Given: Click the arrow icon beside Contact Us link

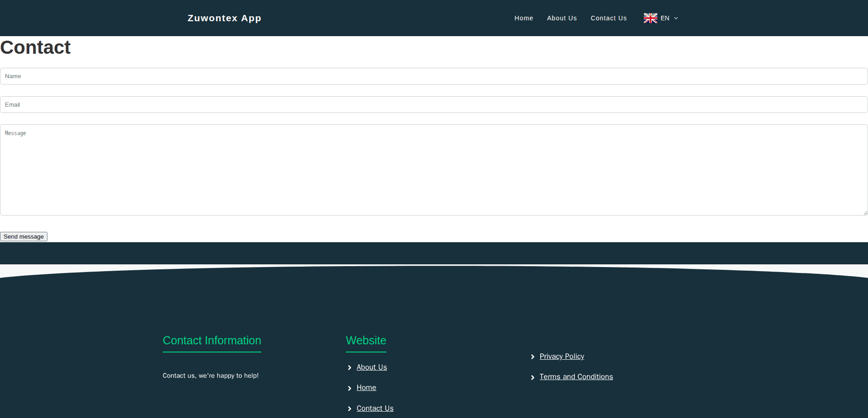Looking at the screenshot, I should click(x=349, y=409).
